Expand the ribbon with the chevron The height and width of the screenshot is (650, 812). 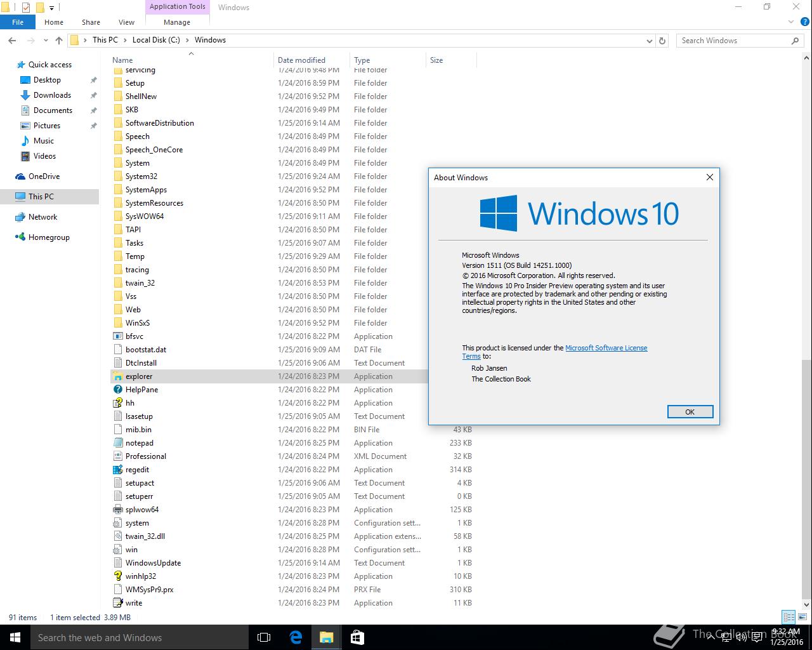pyautogui.click(x=791, y=22)
